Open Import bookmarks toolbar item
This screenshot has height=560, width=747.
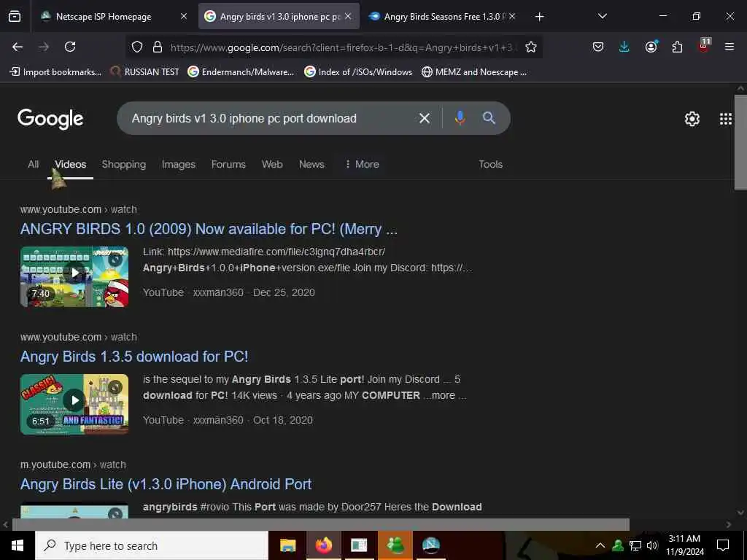tap(55, 72)
